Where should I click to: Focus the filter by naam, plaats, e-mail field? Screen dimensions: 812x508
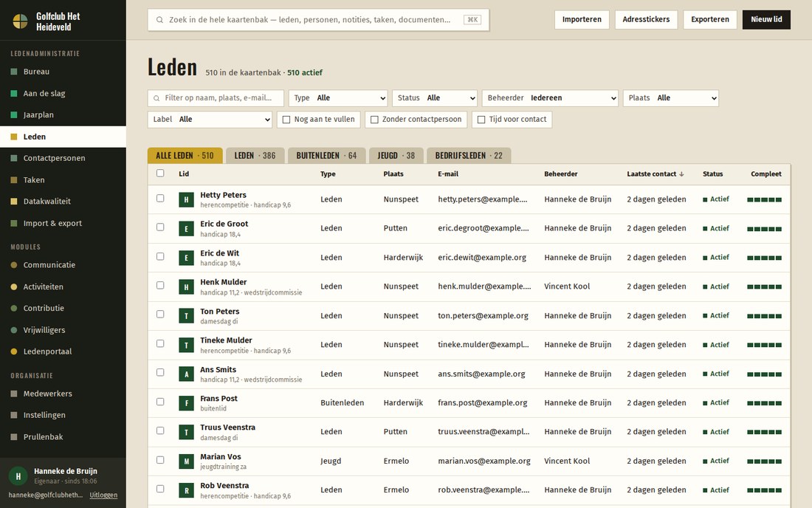coord(216,98)
